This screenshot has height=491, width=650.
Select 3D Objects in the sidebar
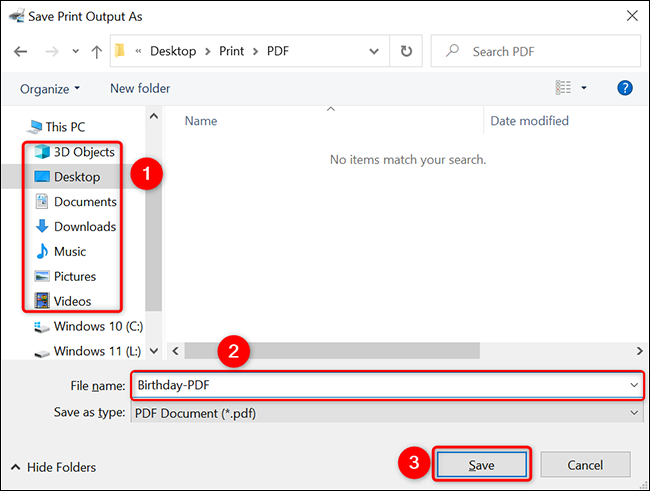(x=84, y=152)
